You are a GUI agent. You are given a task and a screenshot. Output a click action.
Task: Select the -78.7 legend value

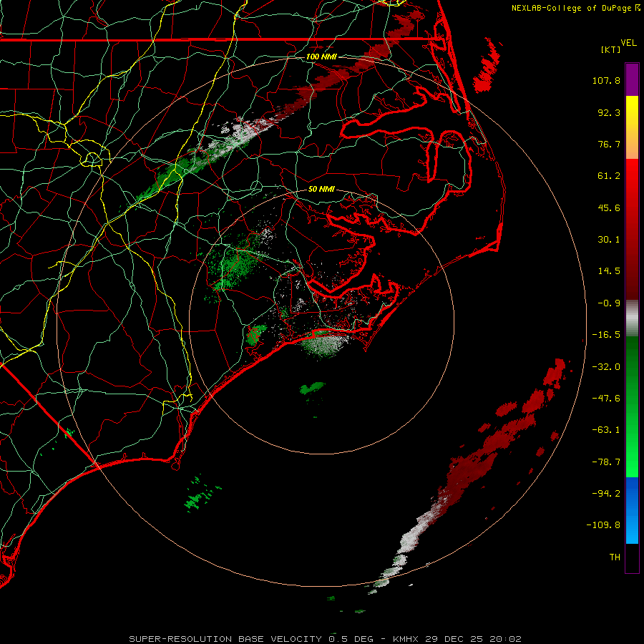[606, 462]
